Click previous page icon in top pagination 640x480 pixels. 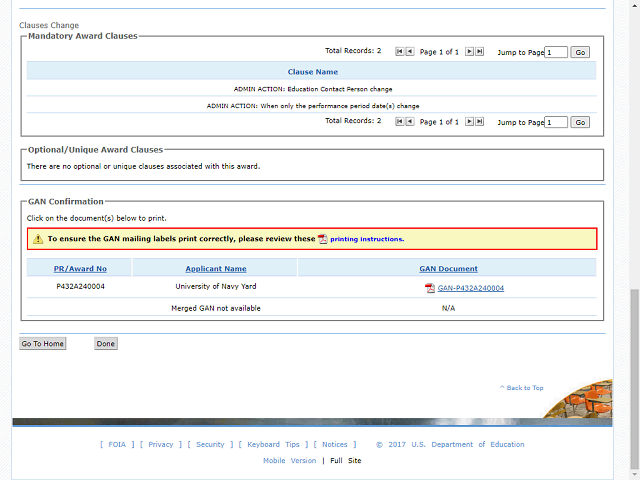point(410,51)
